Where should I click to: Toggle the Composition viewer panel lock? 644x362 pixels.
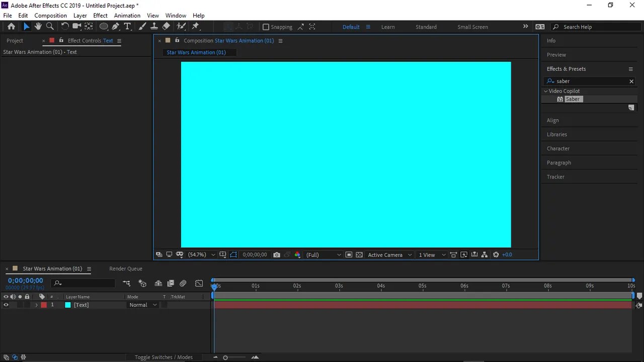[x=177, y=40]
